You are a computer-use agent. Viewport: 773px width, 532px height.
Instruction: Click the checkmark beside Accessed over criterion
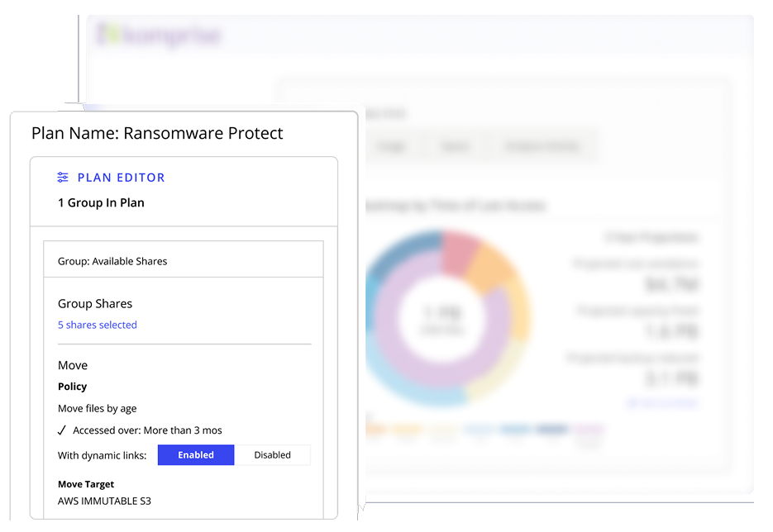[61, 430]
